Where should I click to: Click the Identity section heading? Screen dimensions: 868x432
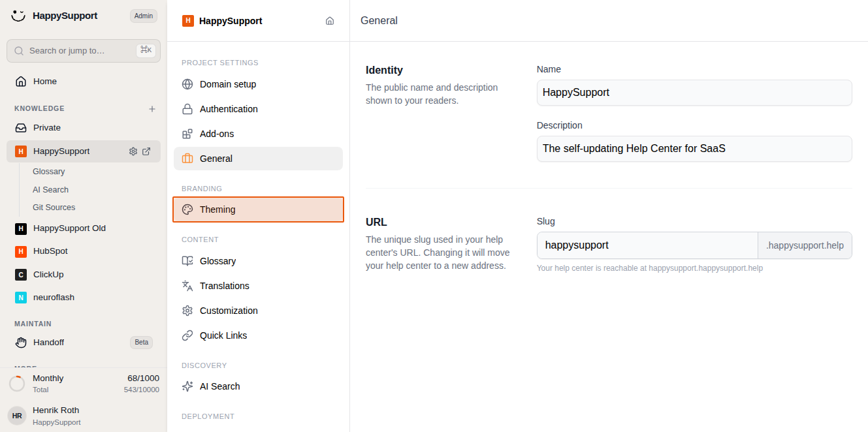384,70
